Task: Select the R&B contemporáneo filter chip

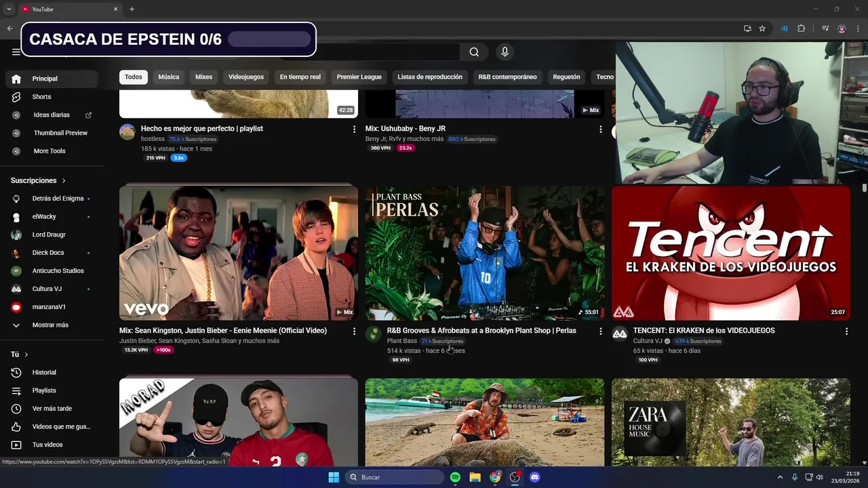Action: point(507,77)
